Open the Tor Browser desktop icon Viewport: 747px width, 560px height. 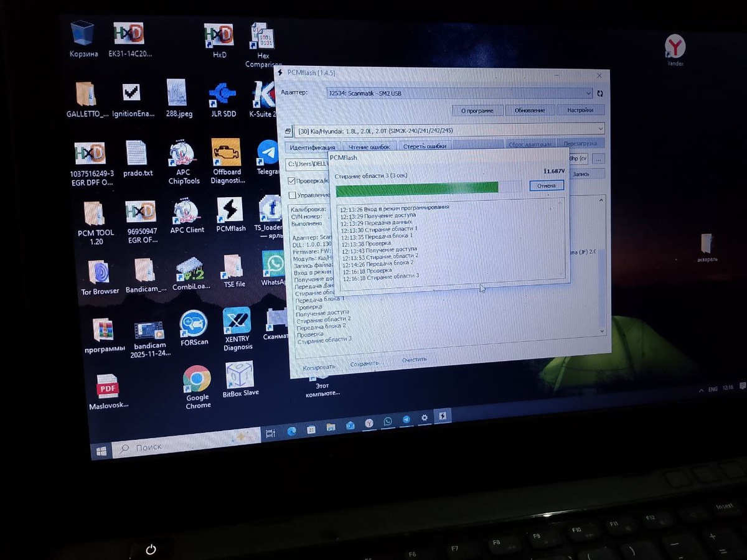point(100,278)
